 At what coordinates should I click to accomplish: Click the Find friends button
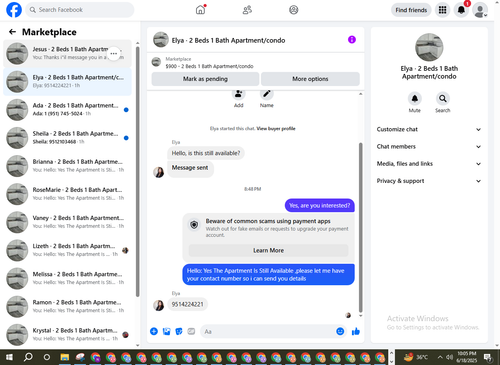(x=411, y=10)
